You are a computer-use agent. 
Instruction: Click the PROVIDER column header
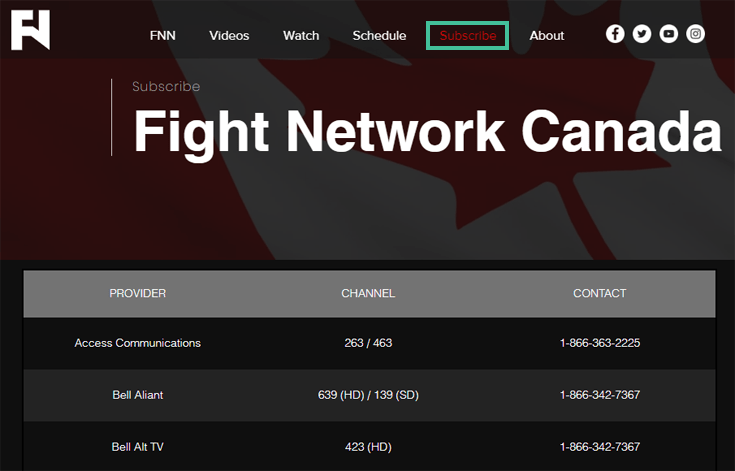pos(137,293)
